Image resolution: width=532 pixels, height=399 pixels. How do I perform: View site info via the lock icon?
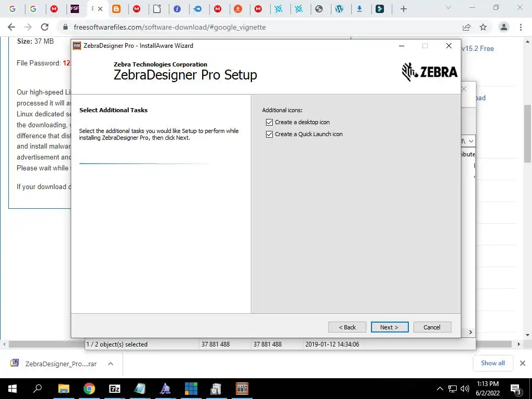(x=65, y=27)
